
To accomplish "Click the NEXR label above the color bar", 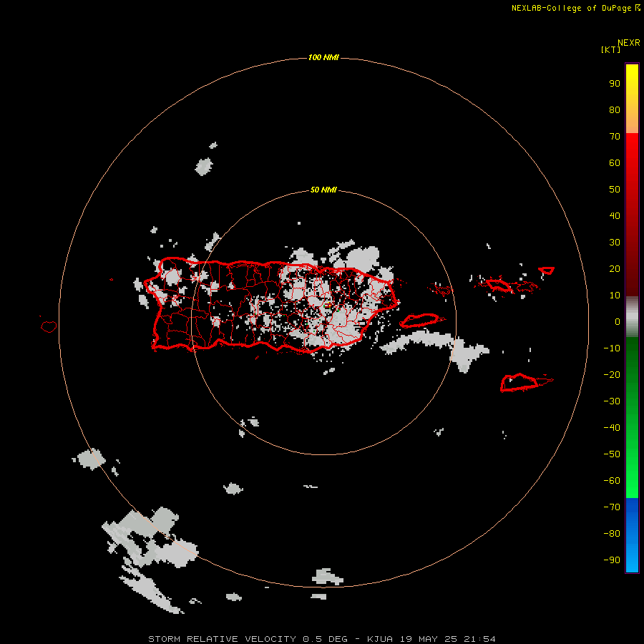I will click(x=628, y=43).
